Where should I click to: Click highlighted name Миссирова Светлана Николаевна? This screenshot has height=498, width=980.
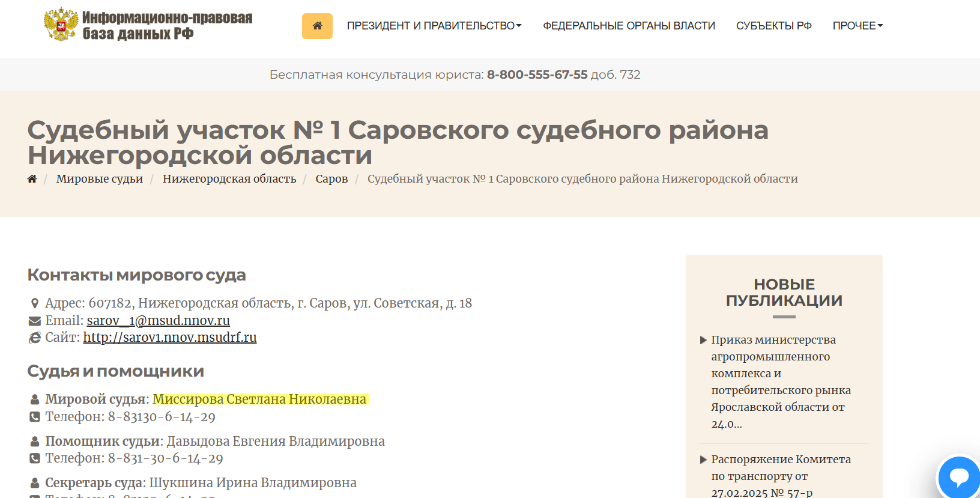[x=259, y=399]
